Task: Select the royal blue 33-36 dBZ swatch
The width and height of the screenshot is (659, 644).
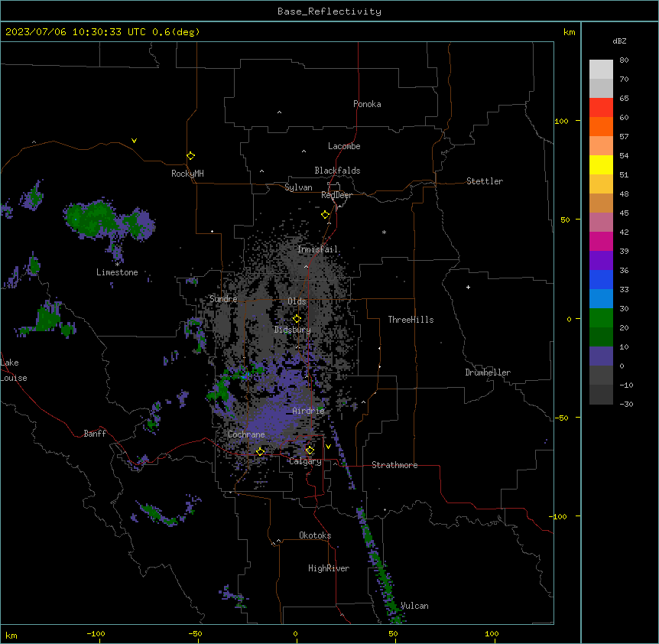Action: (x=601, y=279)
